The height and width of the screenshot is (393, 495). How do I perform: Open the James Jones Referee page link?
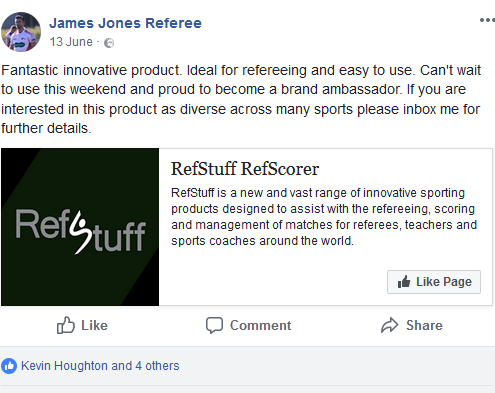(125, 23)
